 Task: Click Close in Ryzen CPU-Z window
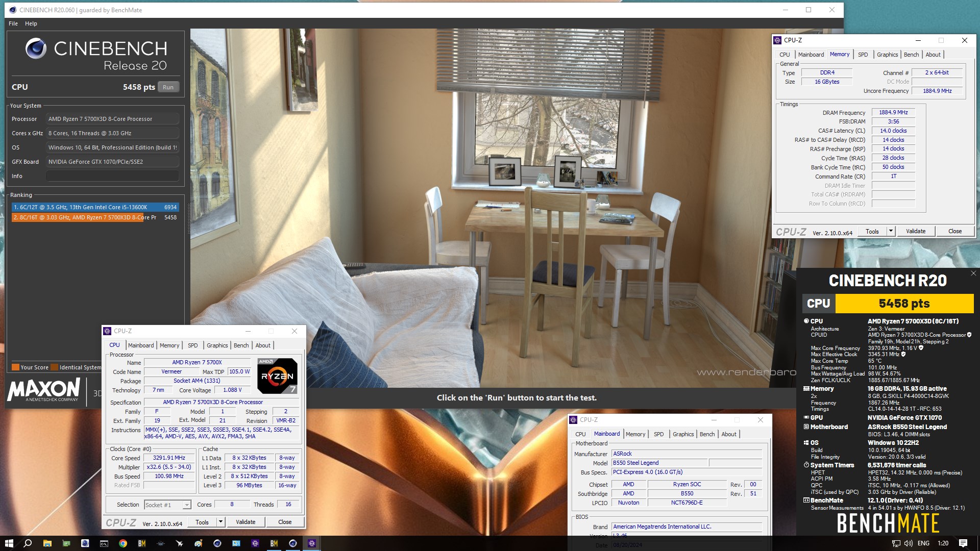point(285,522)
